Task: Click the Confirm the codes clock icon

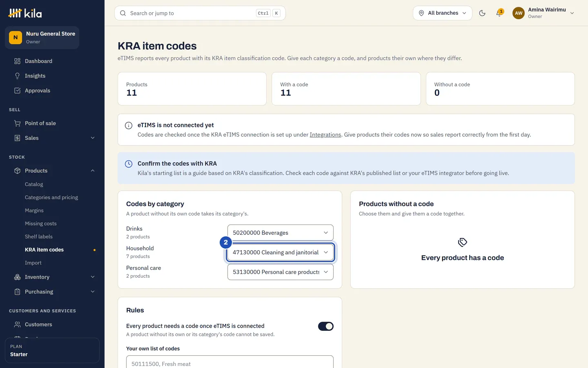Action: 129,164
